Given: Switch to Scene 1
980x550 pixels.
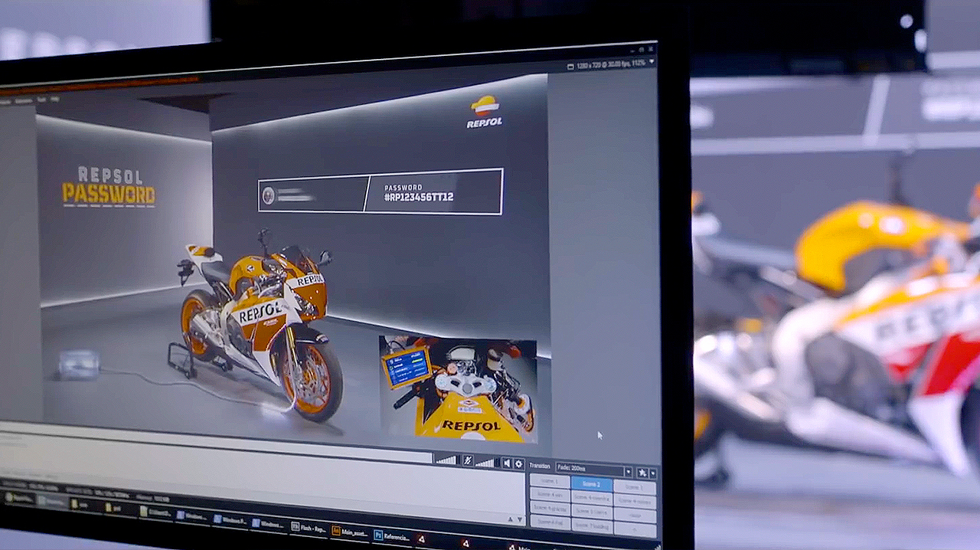Looking at the screenshot, I should [550, 481].
